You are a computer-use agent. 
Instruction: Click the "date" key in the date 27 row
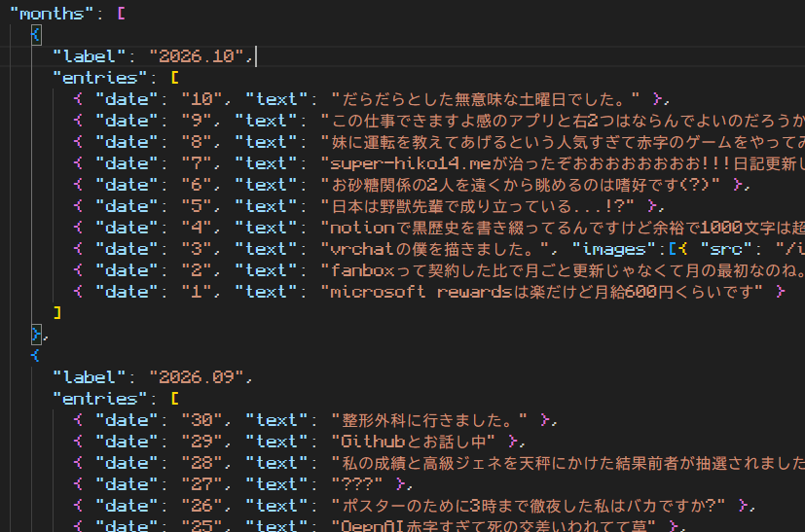tap(127, 484)
